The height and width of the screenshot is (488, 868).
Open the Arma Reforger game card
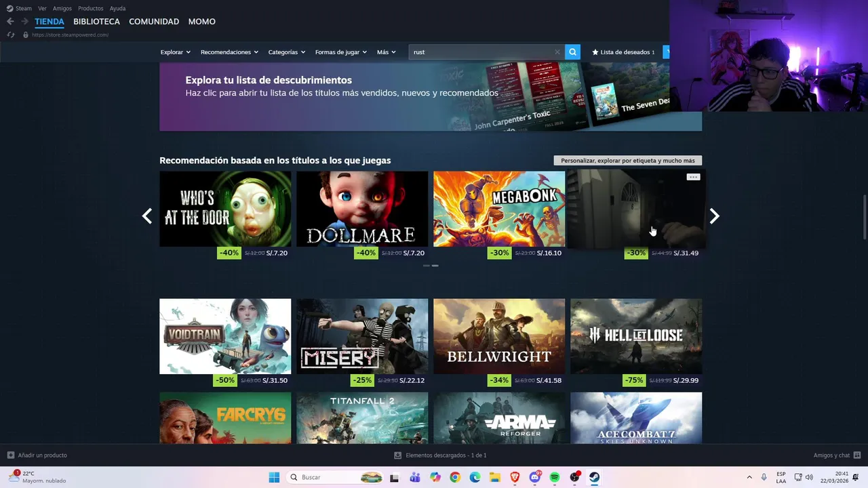pyautogui.click(x=499, y=418)
